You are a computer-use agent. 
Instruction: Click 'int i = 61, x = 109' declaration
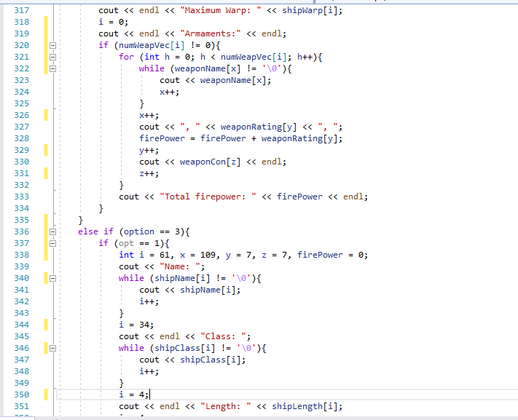pyautogui.click(x=167, y=255)
